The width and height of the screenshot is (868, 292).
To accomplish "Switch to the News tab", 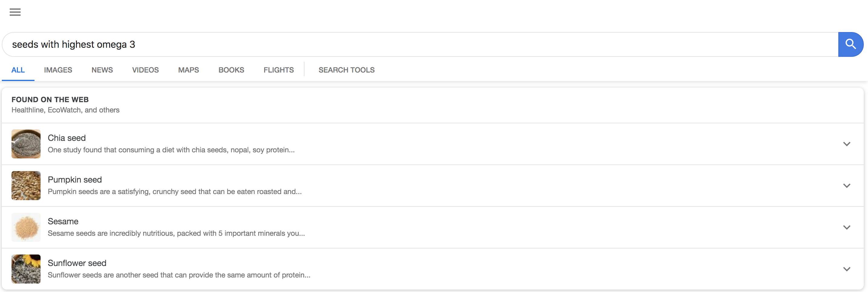I will [102, 70].
